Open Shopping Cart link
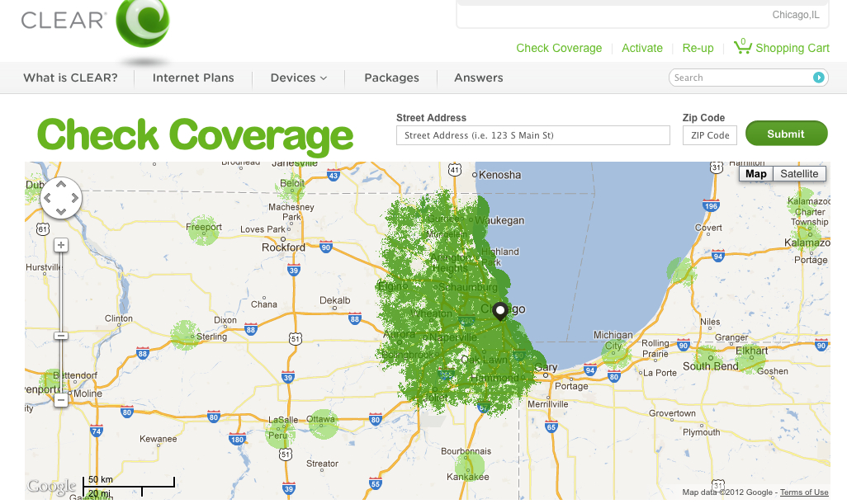Viewport: 847px width, 504px height. pyautogui.click(x=793, y=48)
